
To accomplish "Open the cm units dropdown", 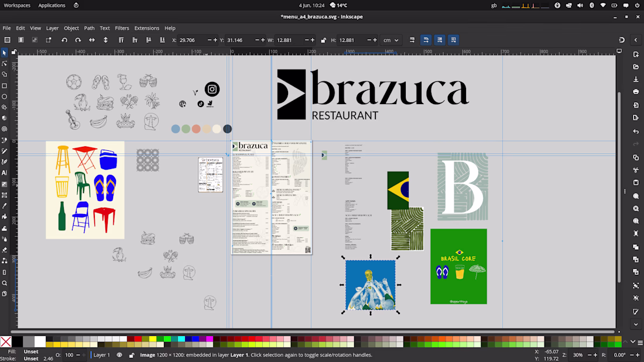I will (x=390, y=40).
